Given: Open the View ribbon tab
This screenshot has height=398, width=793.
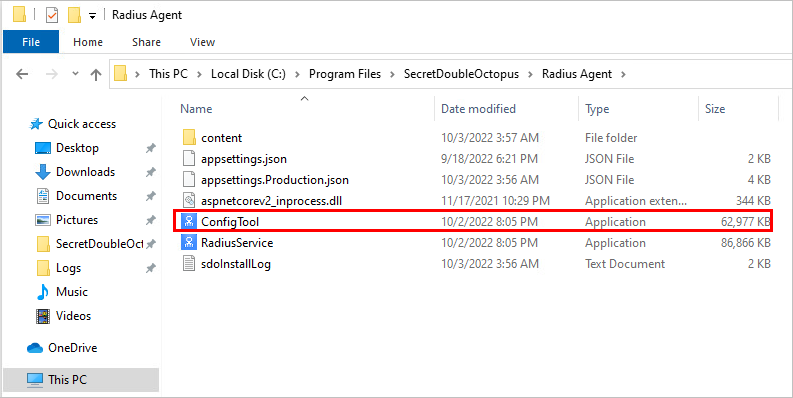Looking at the screenshot, I should [202, 42].
